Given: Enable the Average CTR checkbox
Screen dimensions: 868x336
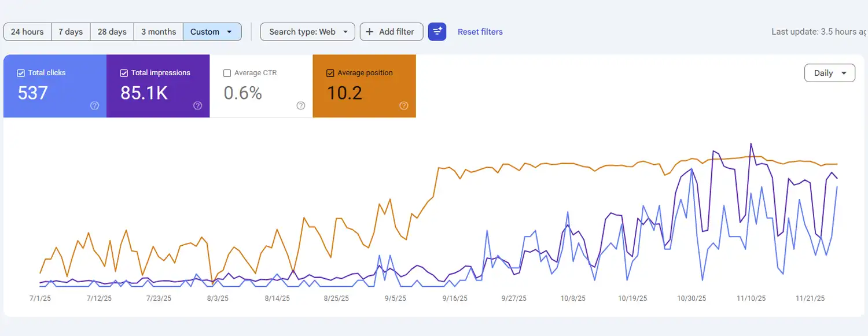Looking at the screenshot, I should 228,73.
